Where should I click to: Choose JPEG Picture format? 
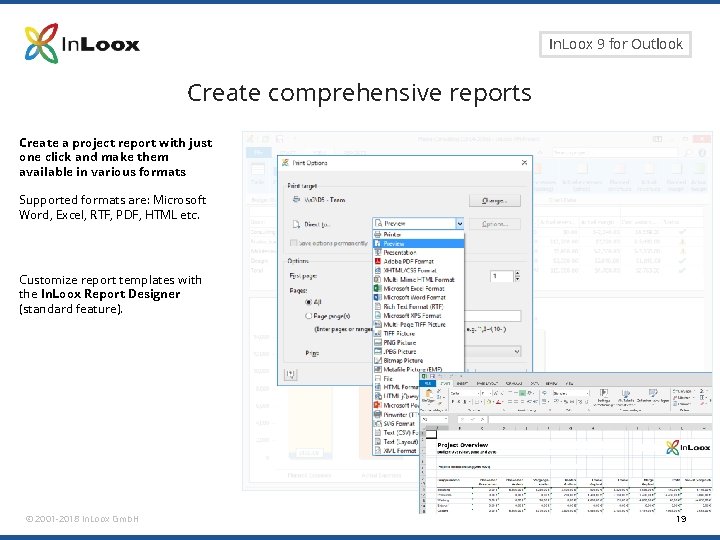point(418,351)
